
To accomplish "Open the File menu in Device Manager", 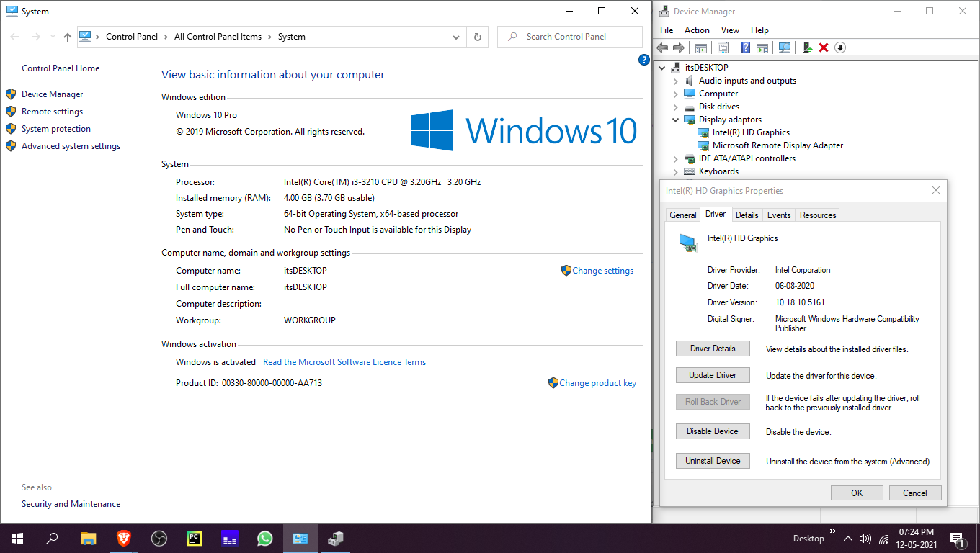I will [667, 30].
